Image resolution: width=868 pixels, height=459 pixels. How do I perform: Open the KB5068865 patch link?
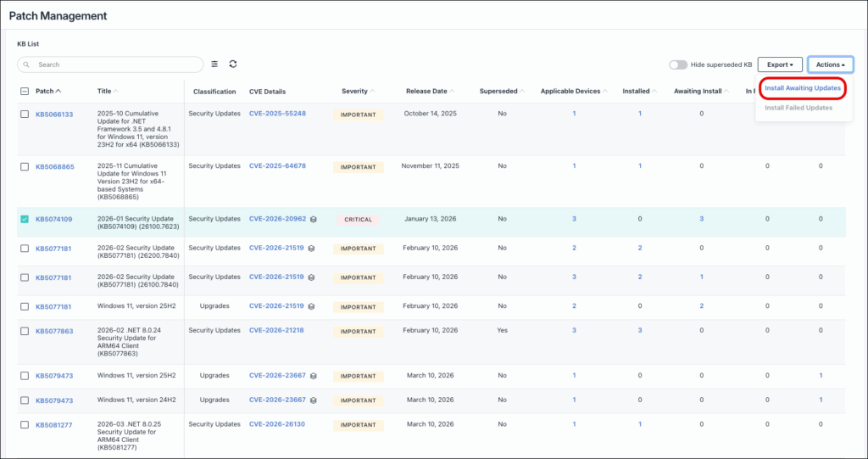pos(54,166)
